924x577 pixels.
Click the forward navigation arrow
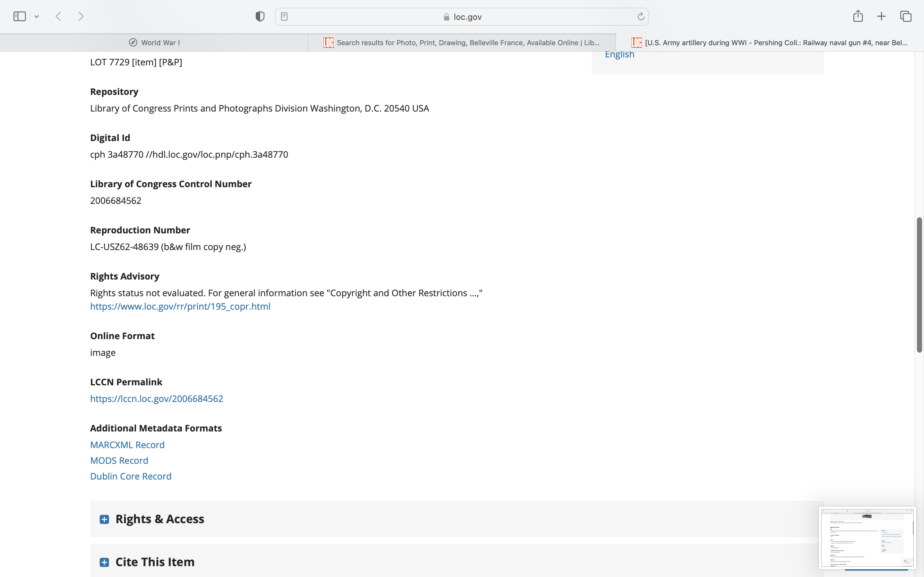(81, 16)
